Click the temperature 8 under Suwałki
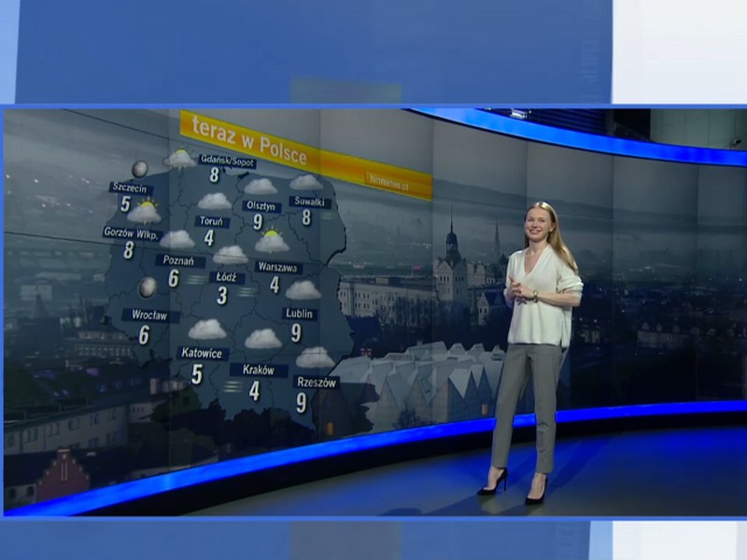Image resolution: width=747 pixels, height=560 pixels. click(306, 217)
